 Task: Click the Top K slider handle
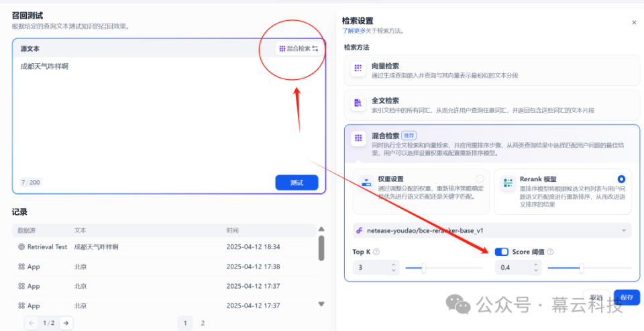click(423, 268)
